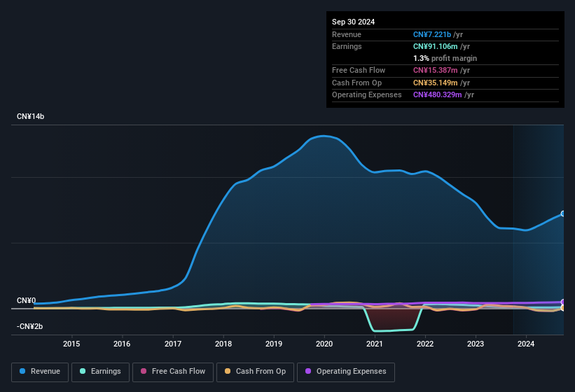
Task: Toggle the Operating Expenses legend button
Action: 346,372
